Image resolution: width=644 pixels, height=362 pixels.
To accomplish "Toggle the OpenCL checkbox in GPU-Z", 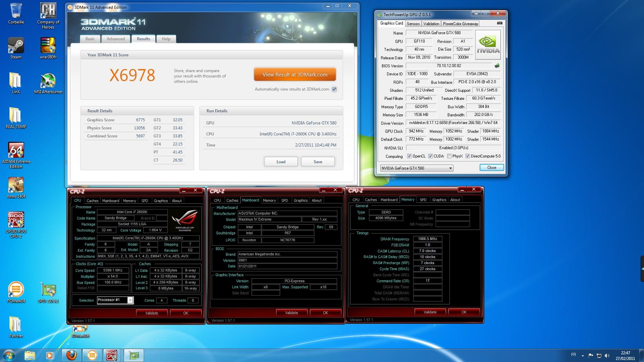I will click(409, 156).
